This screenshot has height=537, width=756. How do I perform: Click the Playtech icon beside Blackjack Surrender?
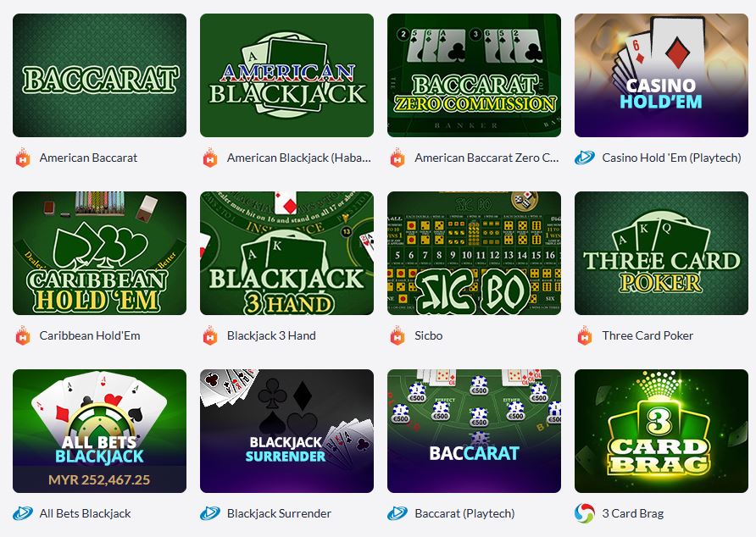[x=210, y=513]
